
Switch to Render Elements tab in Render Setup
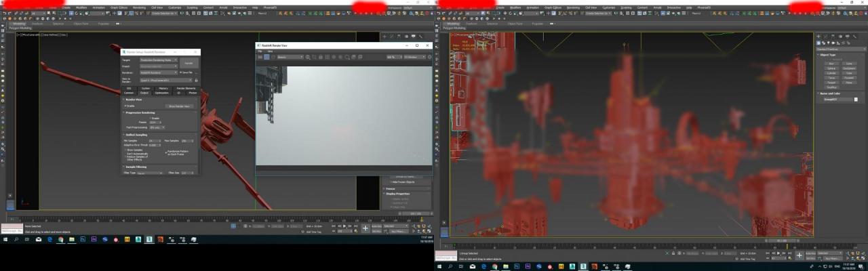click(186, 88)
